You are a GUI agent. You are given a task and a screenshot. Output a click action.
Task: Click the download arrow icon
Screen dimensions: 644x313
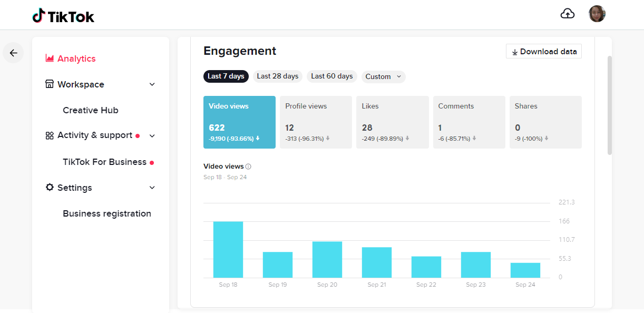point(514,52)
